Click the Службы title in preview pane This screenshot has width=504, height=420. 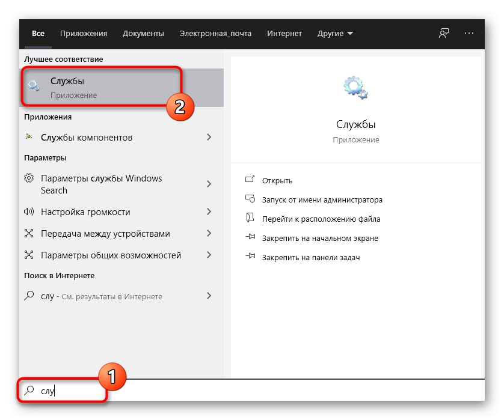click(355, 124)
